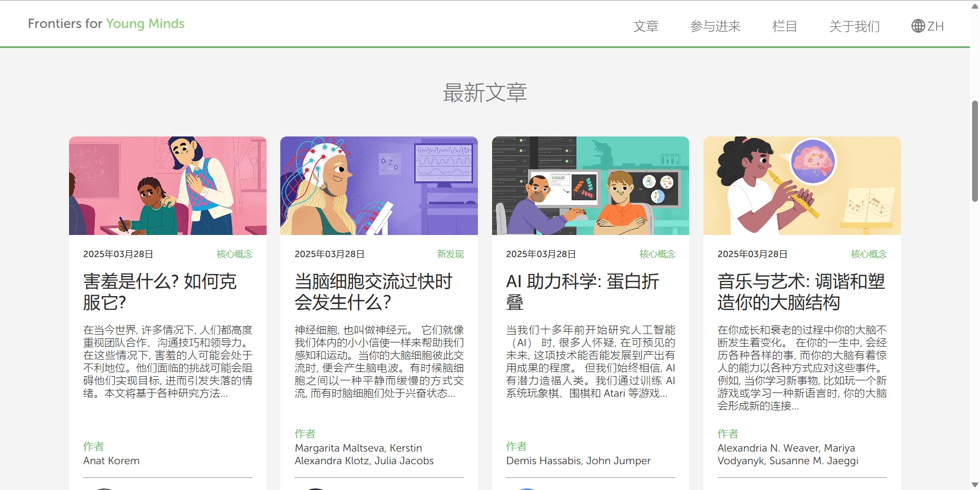Open the EEG brain cell article thumbnail

[x=379, y=185]
